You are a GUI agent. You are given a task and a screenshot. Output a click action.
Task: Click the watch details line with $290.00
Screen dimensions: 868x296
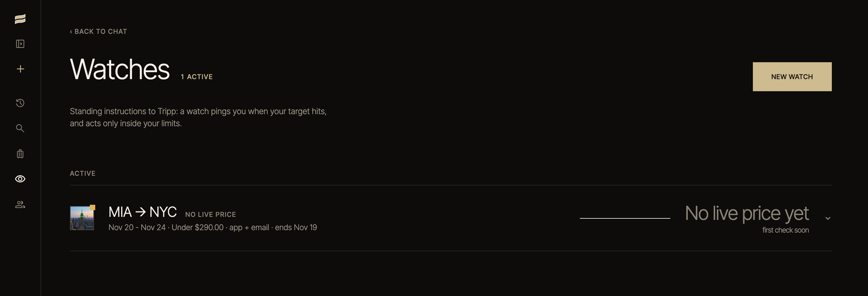tap(212, 228)
